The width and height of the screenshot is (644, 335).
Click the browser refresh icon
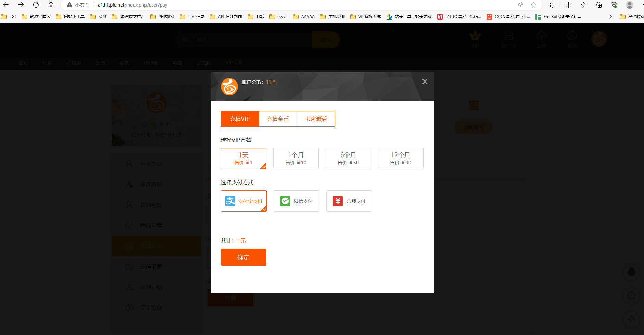[36, 5]
